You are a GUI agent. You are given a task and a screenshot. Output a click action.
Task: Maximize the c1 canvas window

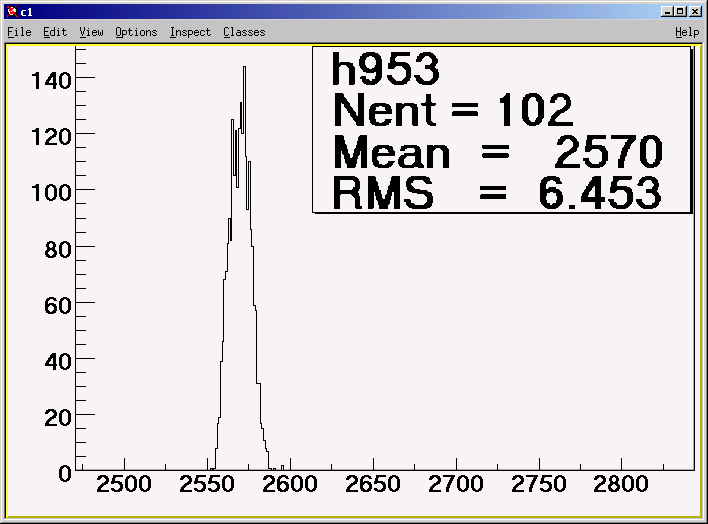[681, 12]
